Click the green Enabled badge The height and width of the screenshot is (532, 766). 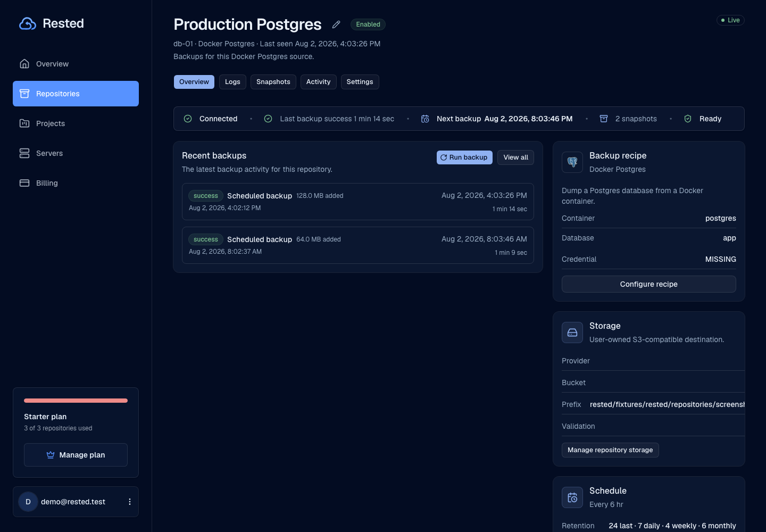[x=368, y=24]
